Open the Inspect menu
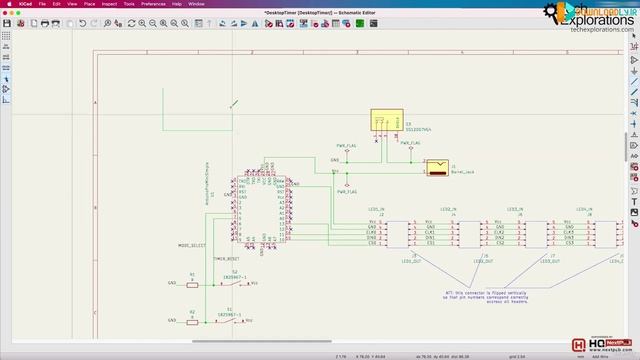This screenshot has height=360, width=640. click(109, 4)
